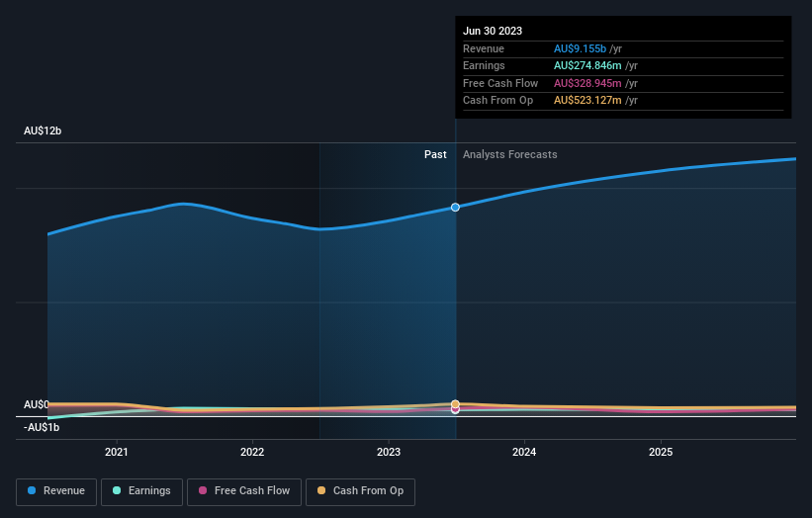Viewport: 812px width, 518px height.
Task: Click the blue Revenue data point marker
Action: pyautogui.click(x=455, y=207)
